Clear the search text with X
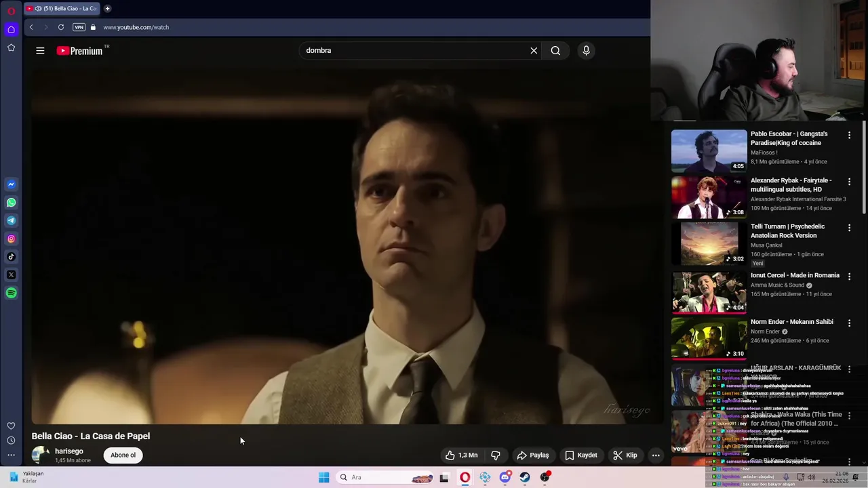The width and height of the screenshot is (868, 488). click(x=534, y=51)
